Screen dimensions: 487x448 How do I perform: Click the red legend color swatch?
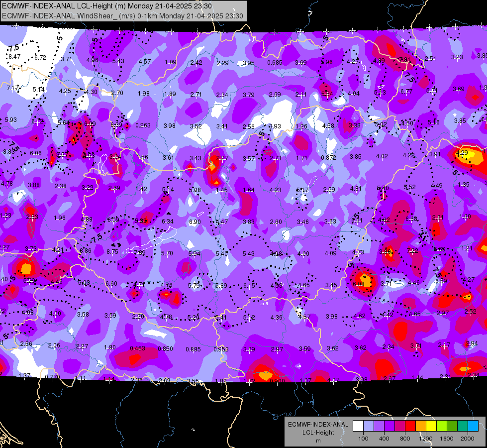pos(410,426)
